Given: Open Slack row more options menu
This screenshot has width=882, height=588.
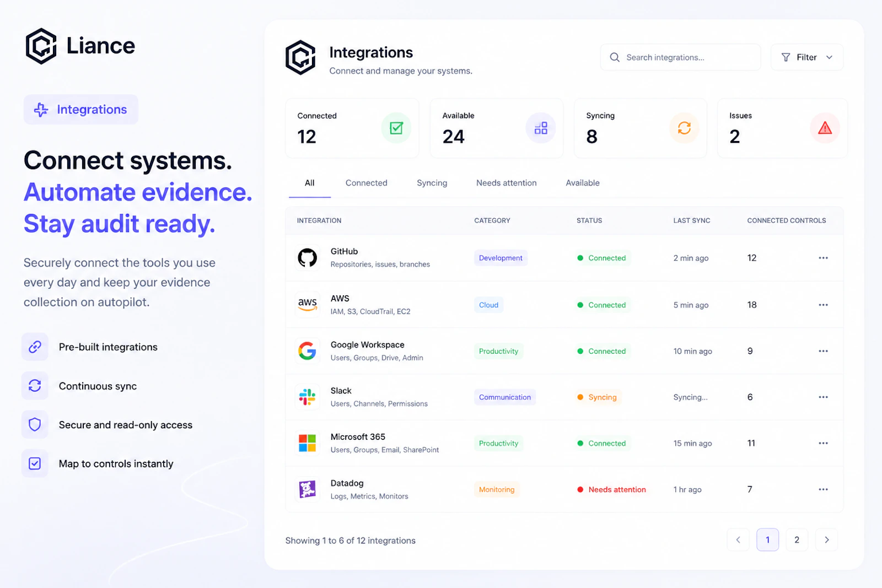Looking at the screenshot, I should 823,397.
